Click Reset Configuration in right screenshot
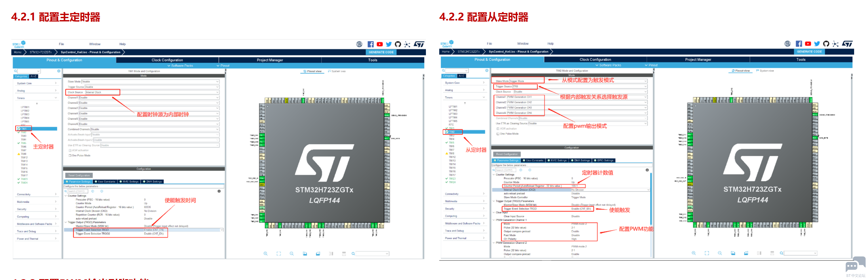 pos(507,154)
